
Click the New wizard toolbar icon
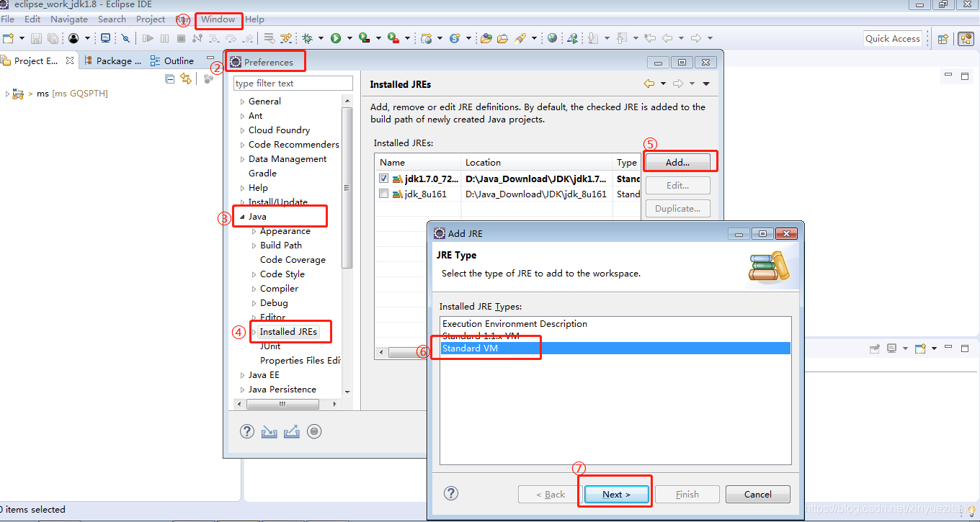(8, 38)
